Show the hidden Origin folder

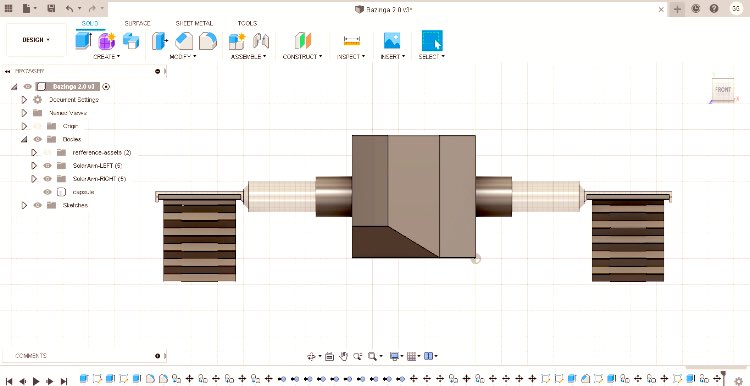coord(37,126)
